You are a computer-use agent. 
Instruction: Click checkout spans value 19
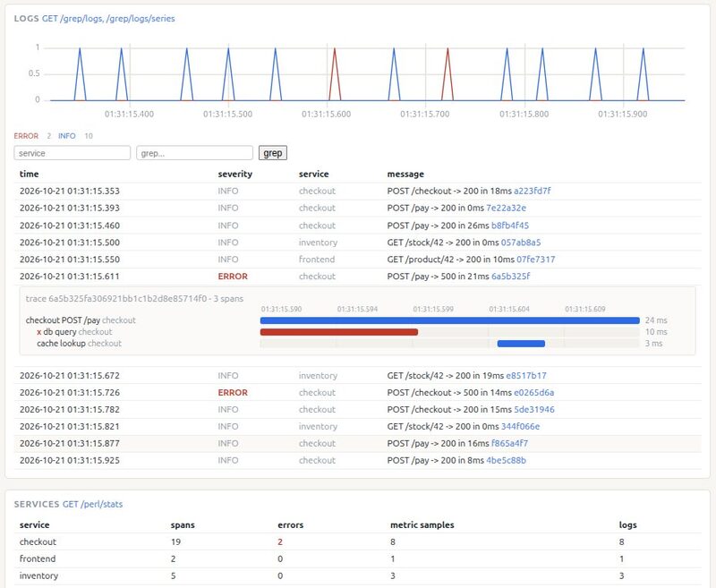(175, 541)
